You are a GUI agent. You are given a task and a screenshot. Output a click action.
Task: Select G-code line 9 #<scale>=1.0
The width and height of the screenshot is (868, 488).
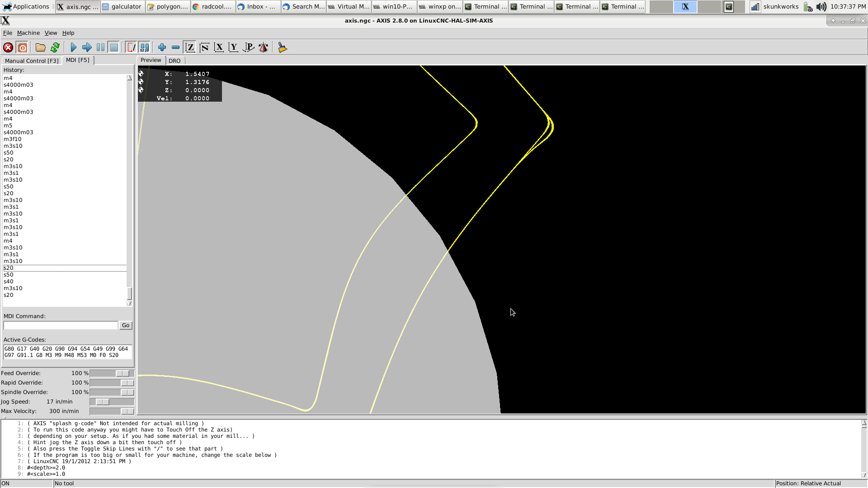46,474
